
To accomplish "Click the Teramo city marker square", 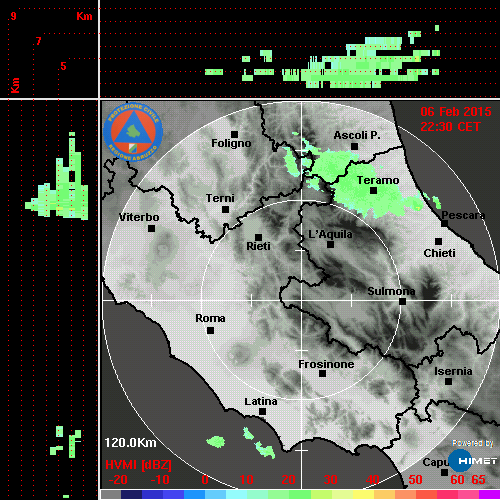I will tap(373, 190).
